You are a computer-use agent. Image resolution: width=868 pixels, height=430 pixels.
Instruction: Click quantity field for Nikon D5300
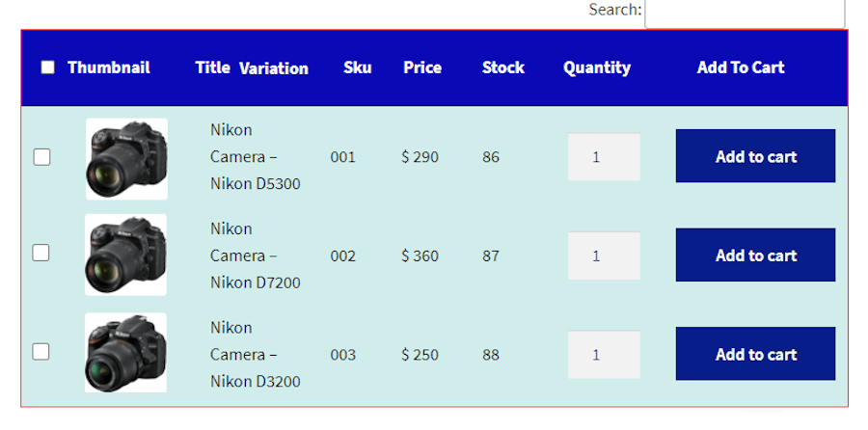[x=604, y=156]
